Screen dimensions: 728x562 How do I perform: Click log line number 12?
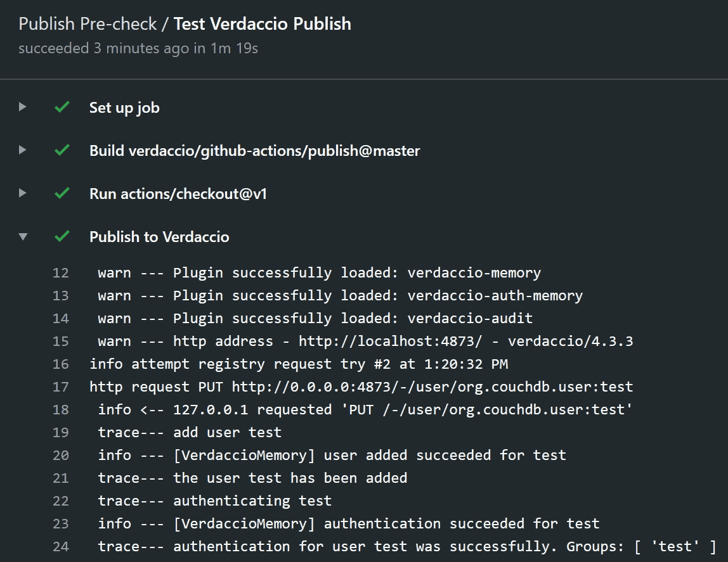[61, 273]
